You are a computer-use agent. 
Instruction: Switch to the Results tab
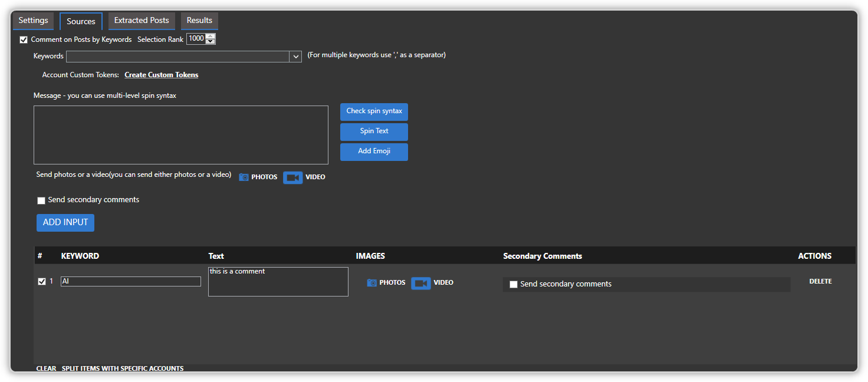199,19
